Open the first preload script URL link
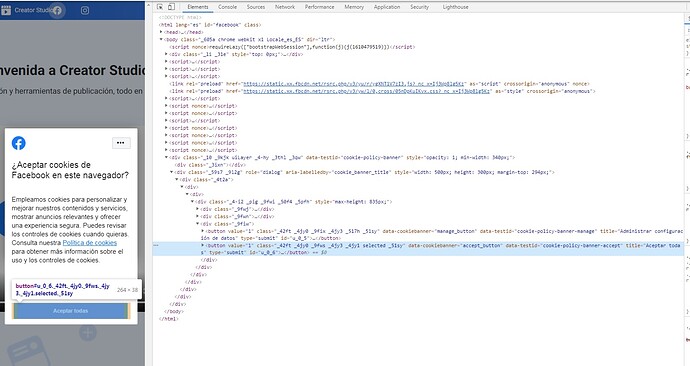Image resolution: width=690 pixels, height=366 pixels. click(354, 84)
